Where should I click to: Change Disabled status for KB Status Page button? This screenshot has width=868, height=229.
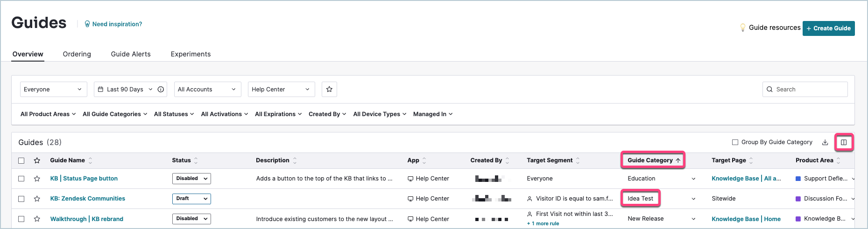191,179
